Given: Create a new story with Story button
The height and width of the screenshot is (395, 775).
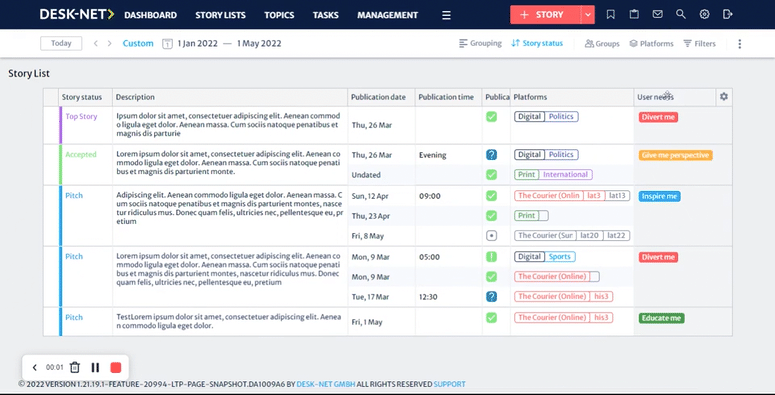Looking at the screenshot, I should coord(546,15).
